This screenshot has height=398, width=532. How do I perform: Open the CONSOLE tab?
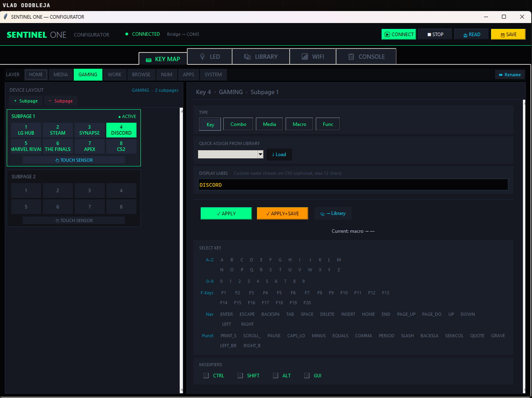point(366,56)
